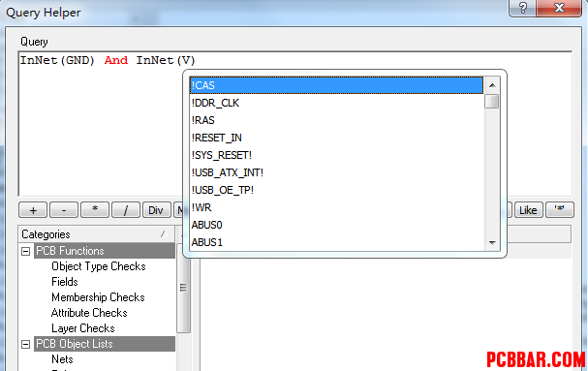588x371 pixels.
Task: Click the plus operator button
Action: (33, 210)
